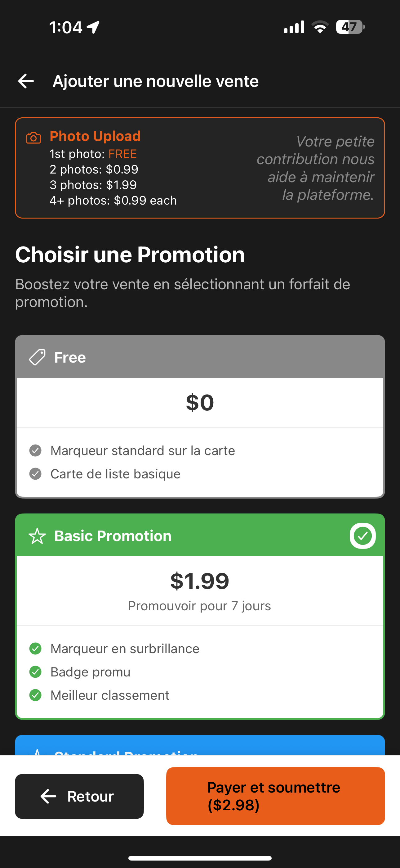
Task: Tap the camera icon in Photo Upload
Action: tap(33, 138)
